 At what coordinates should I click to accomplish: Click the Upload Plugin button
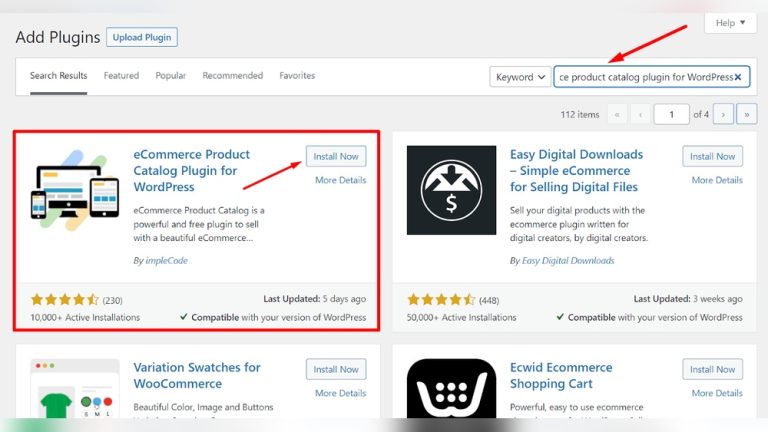[x=142, y=37]
